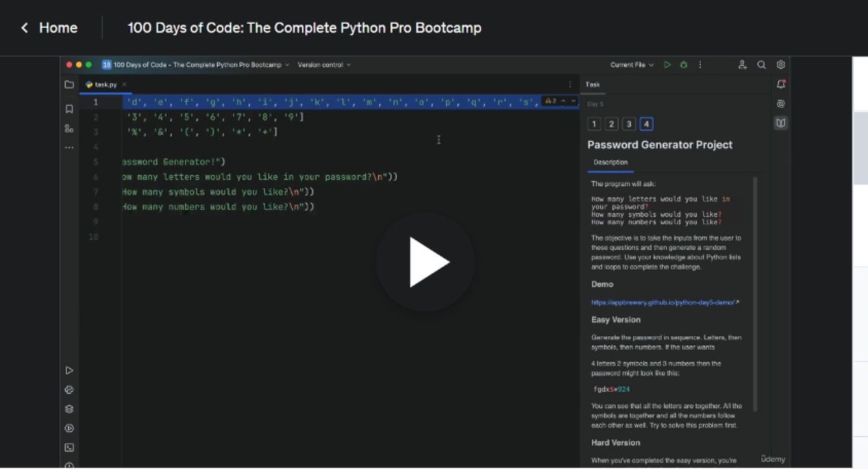Viewport: 868px width, 469px height.
Task: Open the stacked layers tool window
Action: (x=69, y=409)
